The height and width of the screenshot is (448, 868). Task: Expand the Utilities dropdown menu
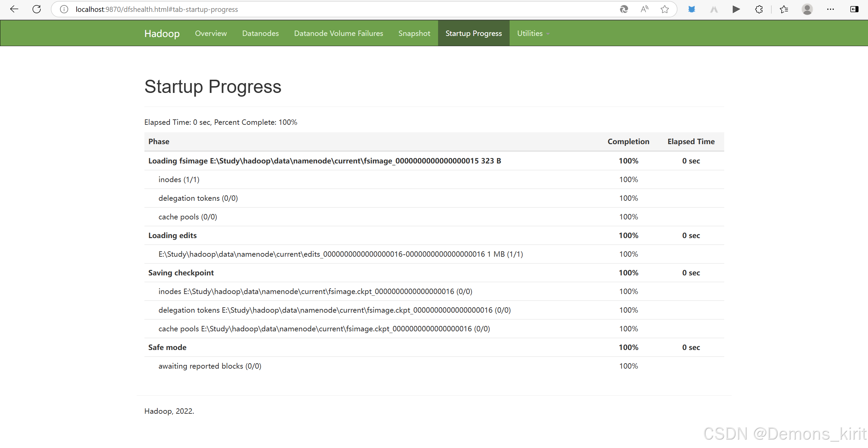pos(533,33)
